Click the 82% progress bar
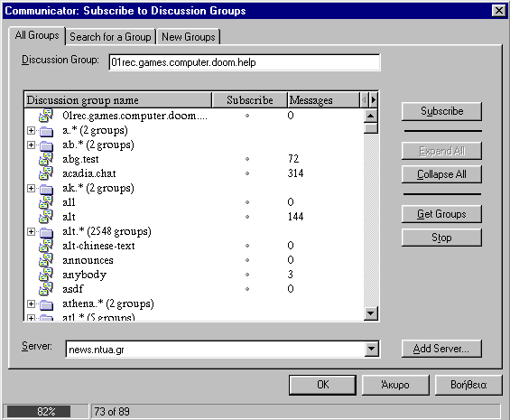 pos(46,412)
